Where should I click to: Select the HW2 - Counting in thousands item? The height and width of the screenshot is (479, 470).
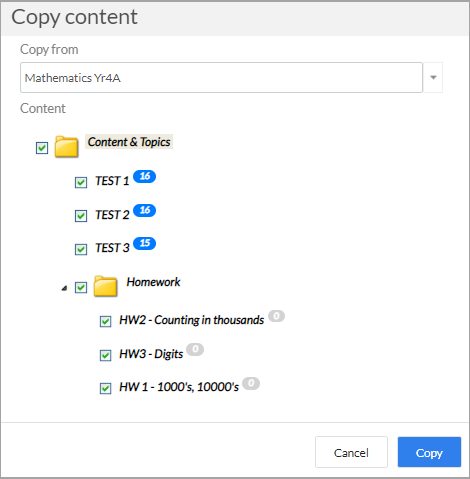coord(192,320)
